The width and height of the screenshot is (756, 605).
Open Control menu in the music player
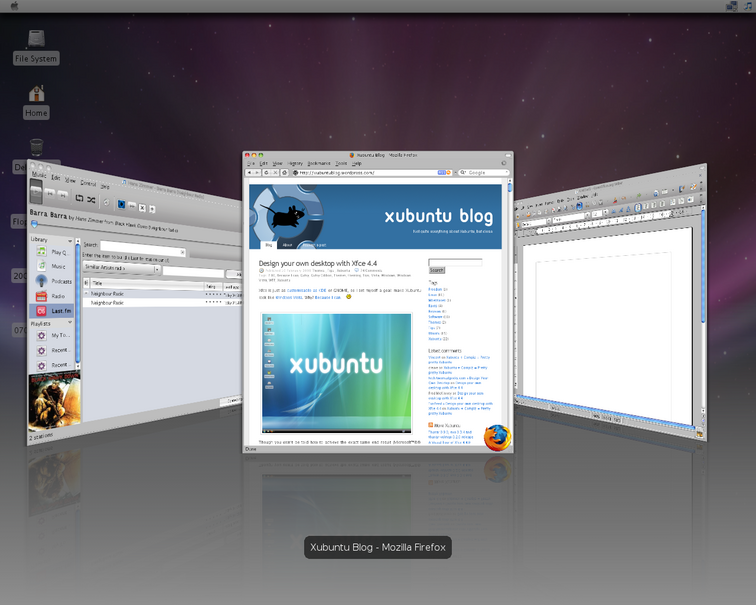click(x=88, y=183)
